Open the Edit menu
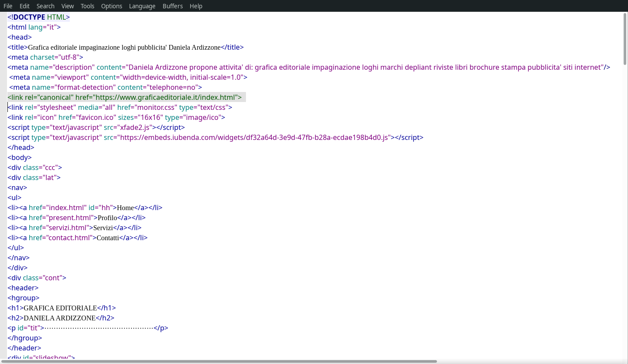The width and height of the screenshot is (628, 364). pos(24,6)
